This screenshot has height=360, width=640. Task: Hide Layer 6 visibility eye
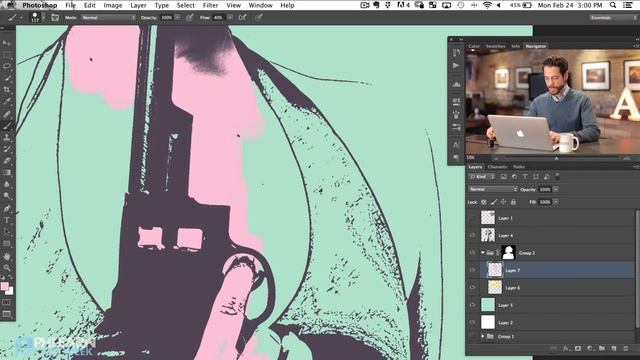(472, 287)
